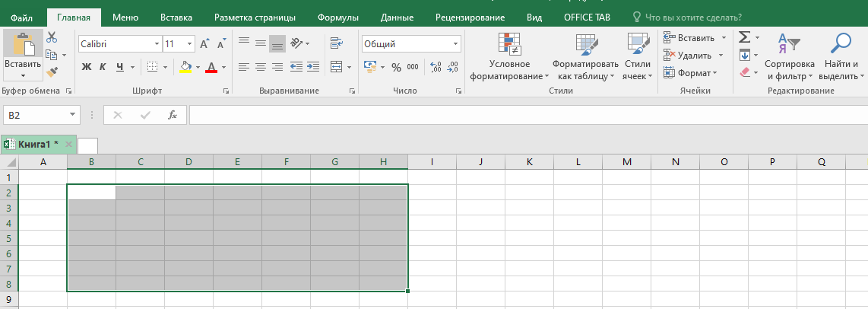
Task: Click the Fill down arrow icon
Action: click(745, 55)
